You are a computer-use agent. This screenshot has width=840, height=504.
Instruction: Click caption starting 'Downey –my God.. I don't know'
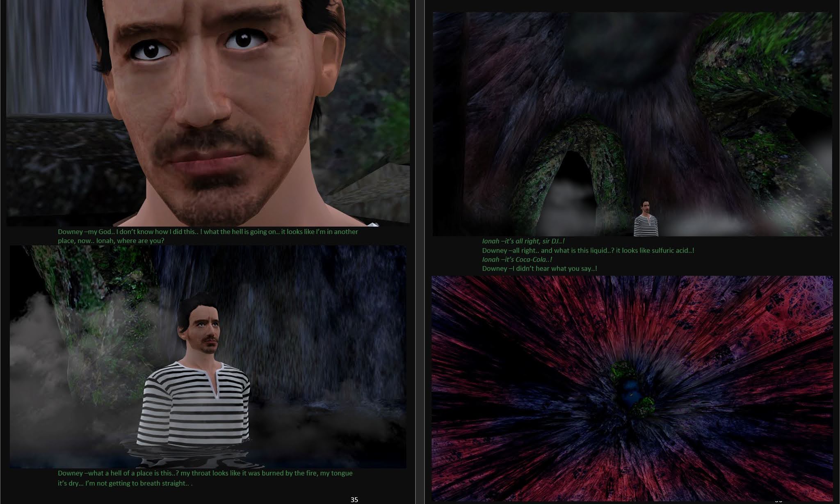point(208,232)
